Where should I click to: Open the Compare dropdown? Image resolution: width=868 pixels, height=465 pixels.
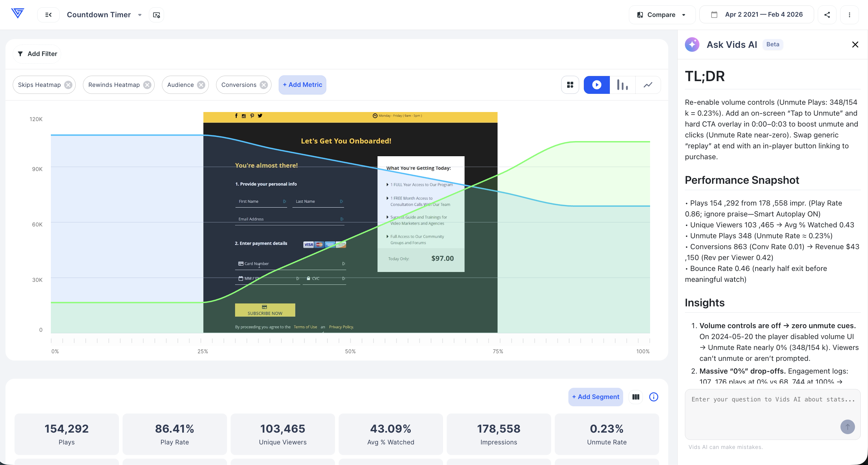pos(662,15)
